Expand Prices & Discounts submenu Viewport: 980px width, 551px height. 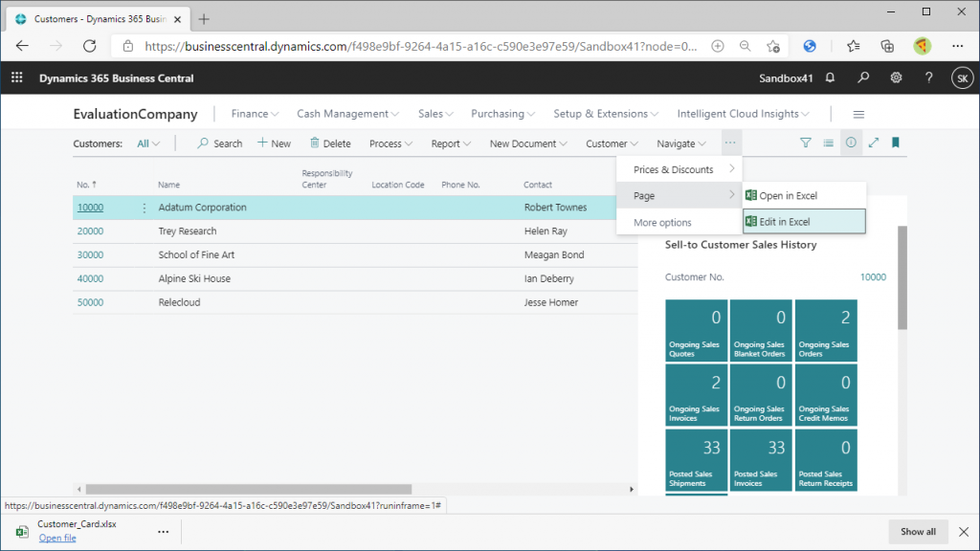point(679,169)
